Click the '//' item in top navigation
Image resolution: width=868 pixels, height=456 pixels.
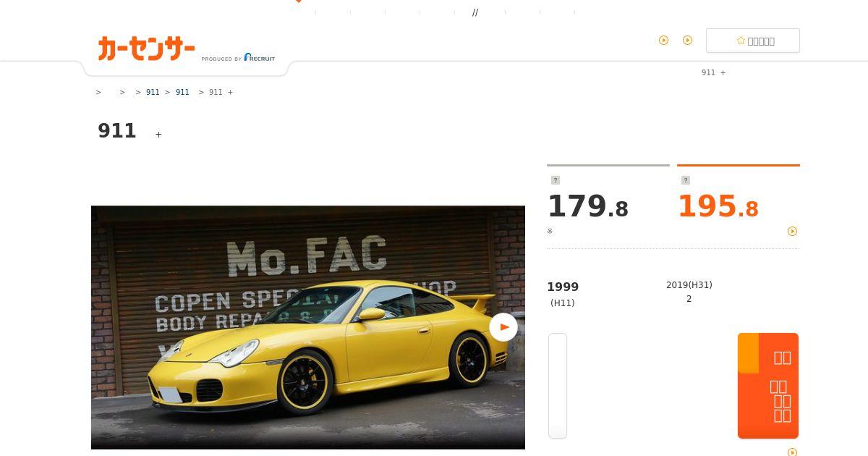[475, 12]
